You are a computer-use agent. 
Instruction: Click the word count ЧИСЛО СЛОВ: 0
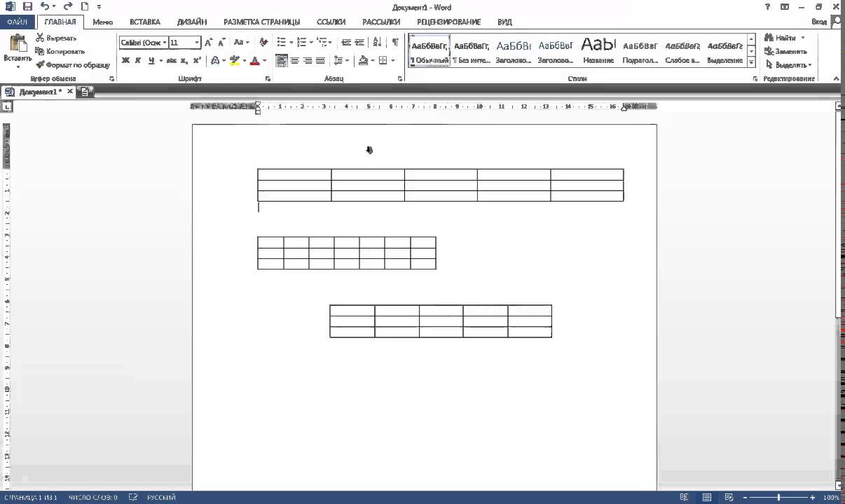click(x=93, y=497)
